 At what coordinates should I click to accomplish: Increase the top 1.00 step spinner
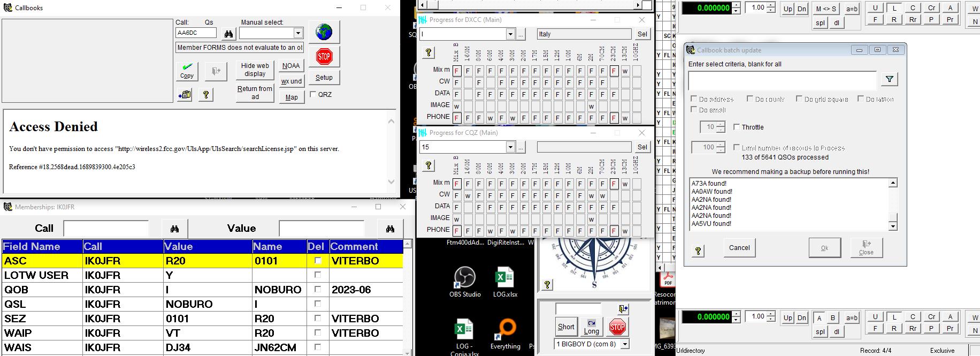pyautogui.click(x=771, y=5)
